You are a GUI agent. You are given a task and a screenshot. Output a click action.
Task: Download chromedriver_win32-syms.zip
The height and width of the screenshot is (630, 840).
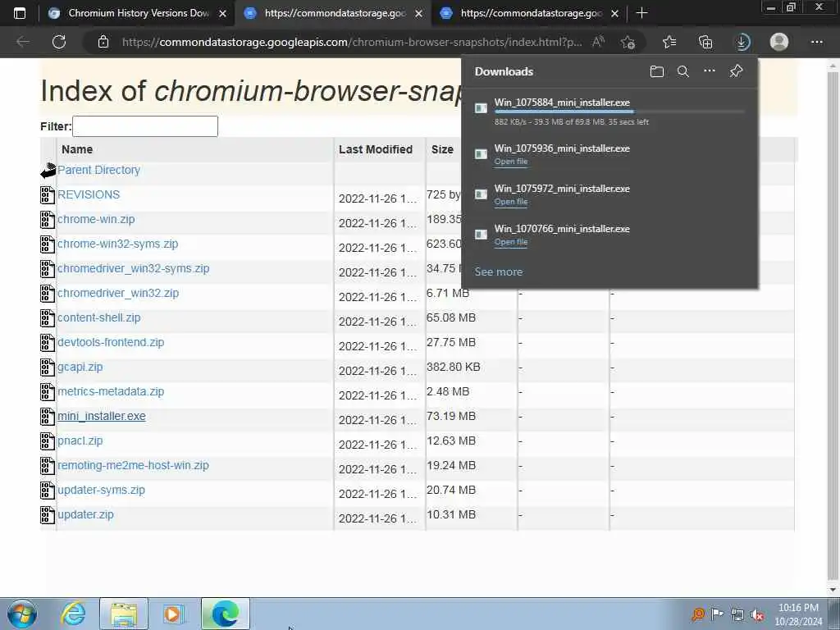coord(134,268)
